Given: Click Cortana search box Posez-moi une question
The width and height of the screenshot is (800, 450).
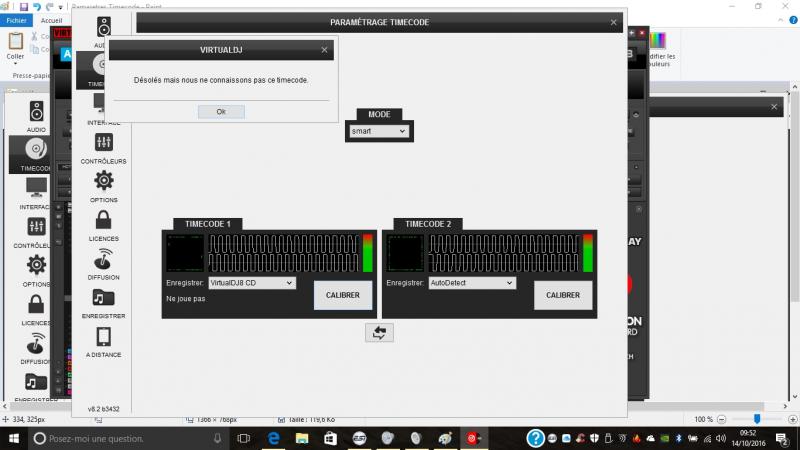Looking at the screenshot, I should [128, 438].
